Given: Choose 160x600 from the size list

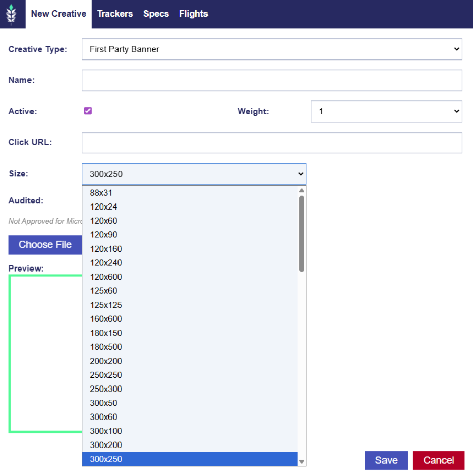Looking at the screenshot, I should tap(106, 319).
